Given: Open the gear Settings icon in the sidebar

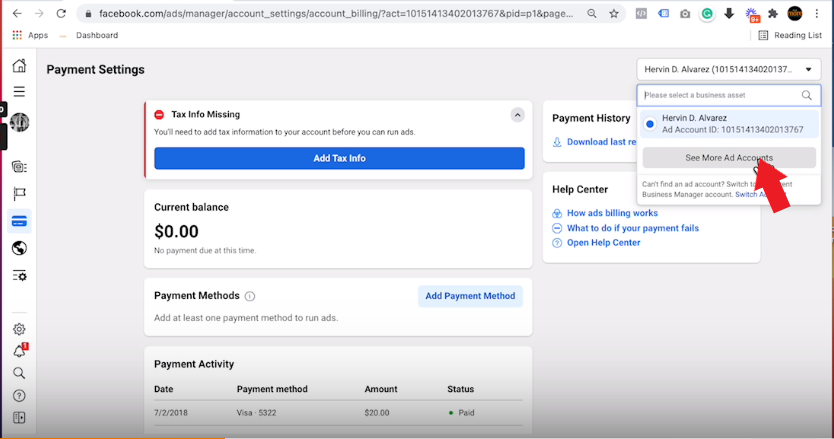Looking at the screenshot, I should coord(19,329).
